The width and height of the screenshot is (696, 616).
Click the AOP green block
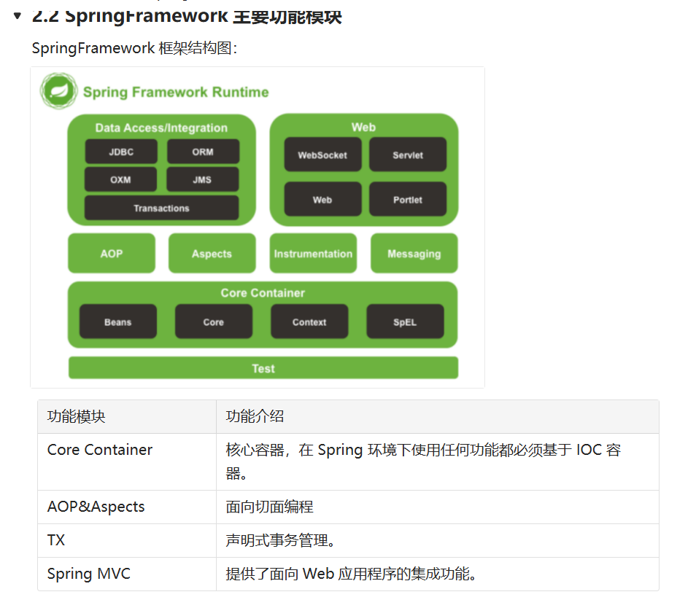(x=112, y=253)
